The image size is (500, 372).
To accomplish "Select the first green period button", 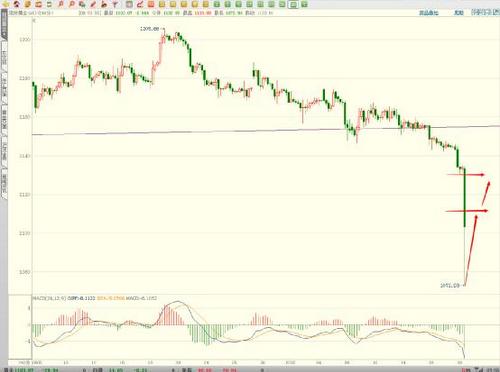I will [x=217, y=4].
